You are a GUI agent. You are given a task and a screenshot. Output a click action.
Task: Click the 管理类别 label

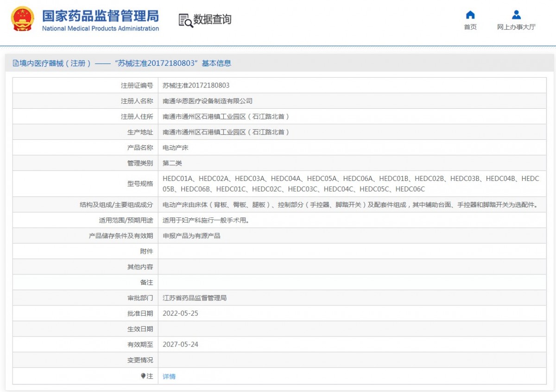click(x=140, y=163)
